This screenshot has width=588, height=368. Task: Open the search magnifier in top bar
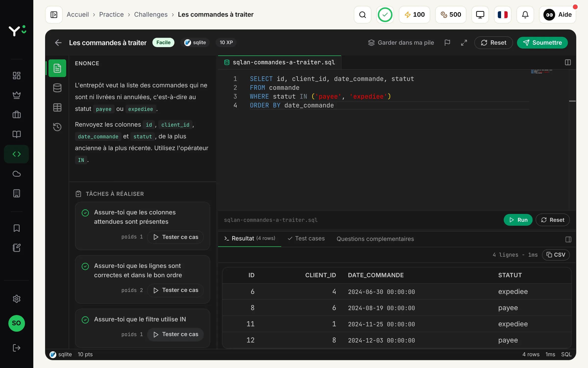click(x=362, y=15)
